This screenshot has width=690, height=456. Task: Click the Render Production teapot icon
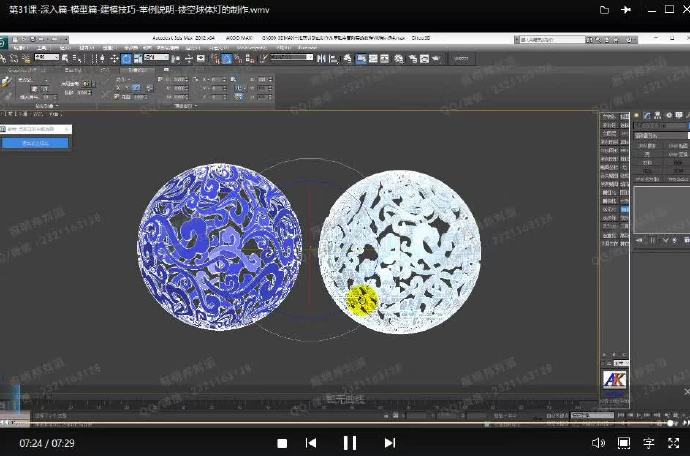436,59
